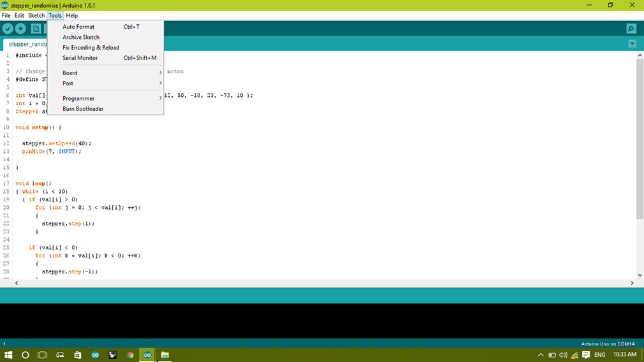Click 'Arduino Uno on COM14' status text

point(608,344)
